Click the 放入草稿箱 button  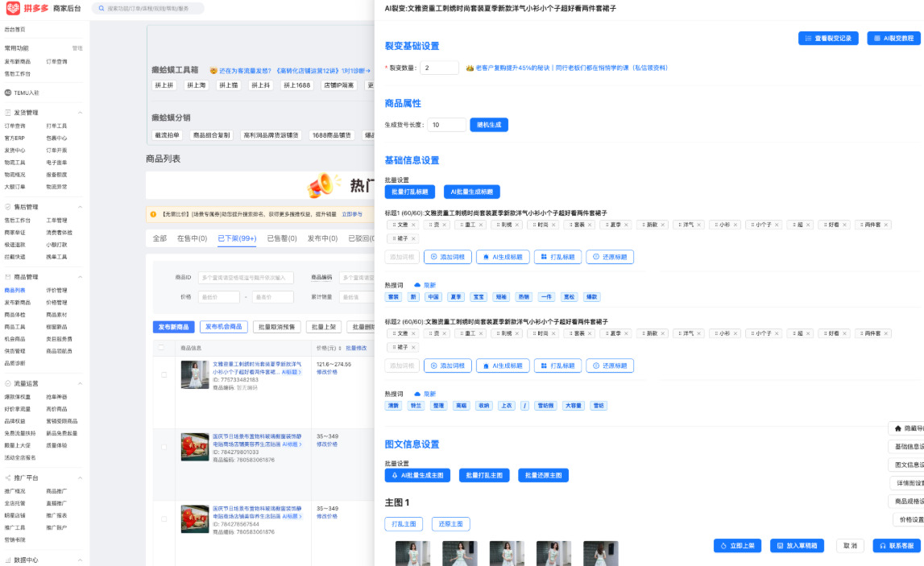tap(797, 546)
